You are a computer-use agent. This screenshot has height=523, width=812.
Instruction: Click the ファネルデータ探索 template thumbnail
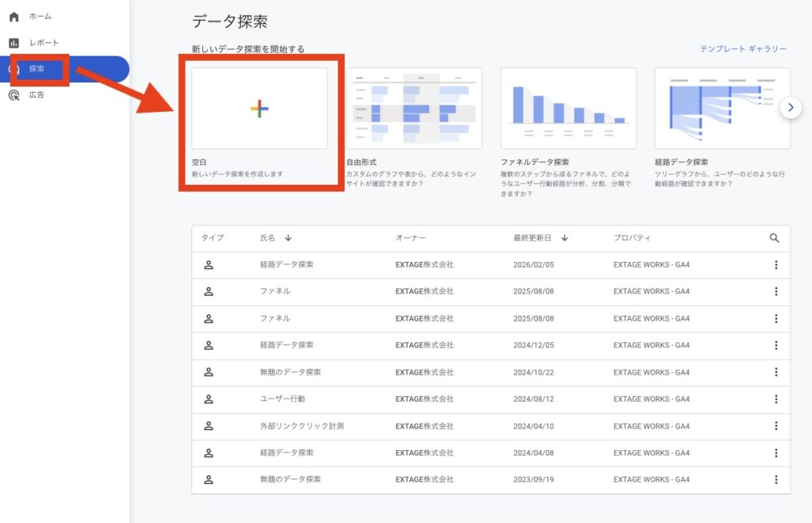[568, 107]
